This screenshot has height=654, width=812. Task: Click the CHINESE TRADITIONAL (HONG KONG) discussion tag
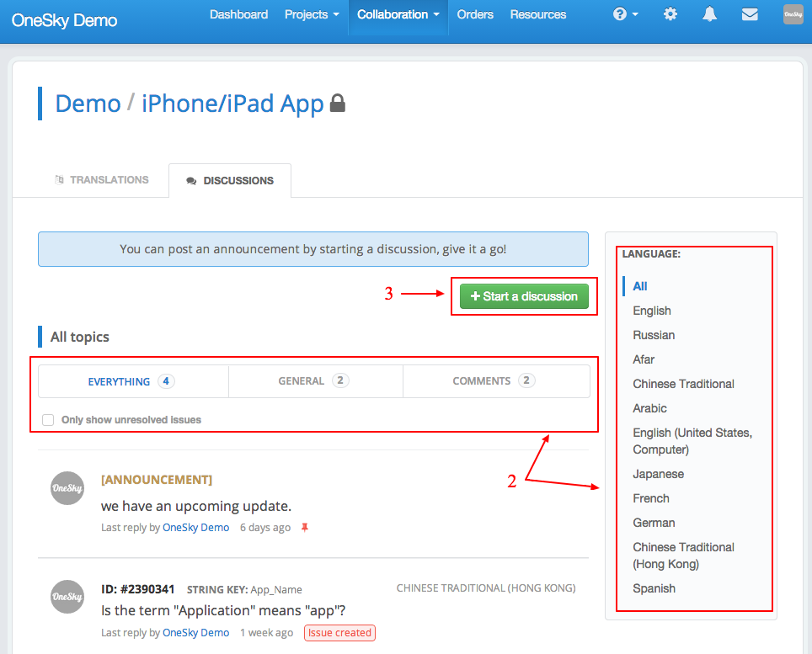[486, 588]
